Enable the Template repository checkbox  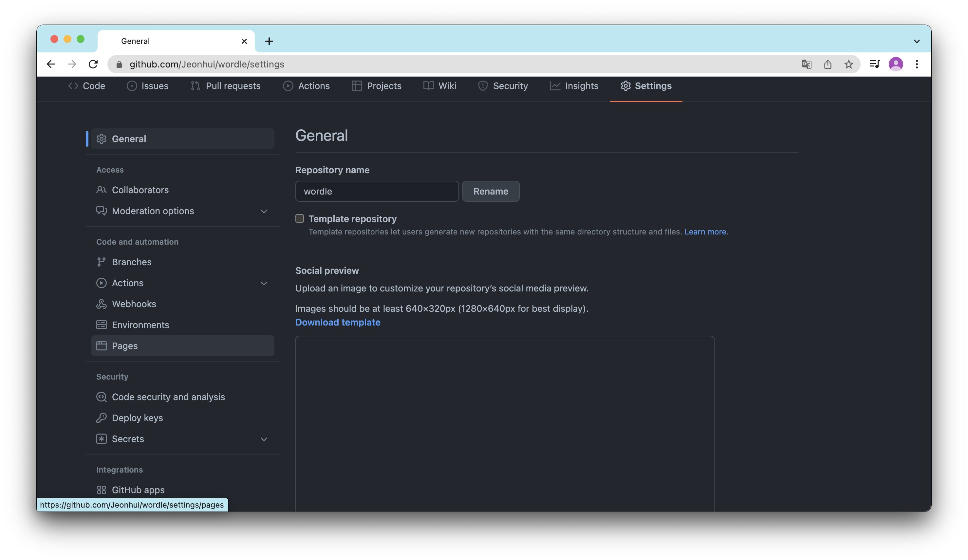tap(300, 218)
